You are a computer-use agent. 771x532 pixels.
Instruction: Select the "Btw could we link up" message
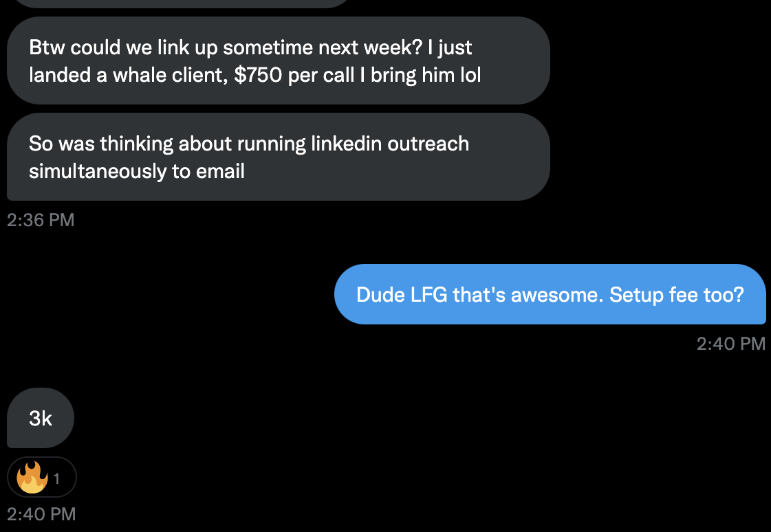coord(279,60)
